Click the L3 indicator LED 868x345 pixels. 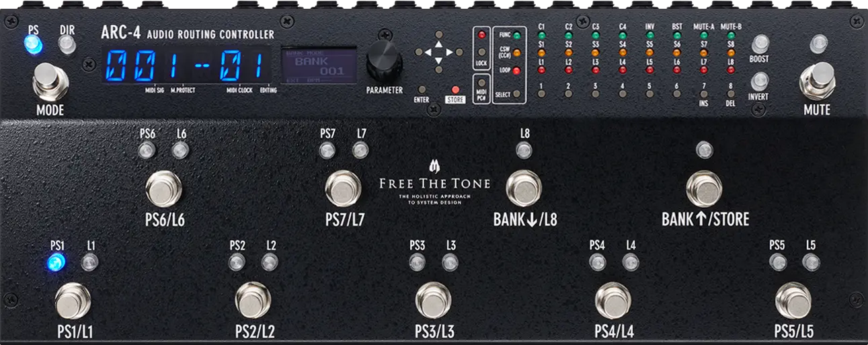(x=450, y=262)
